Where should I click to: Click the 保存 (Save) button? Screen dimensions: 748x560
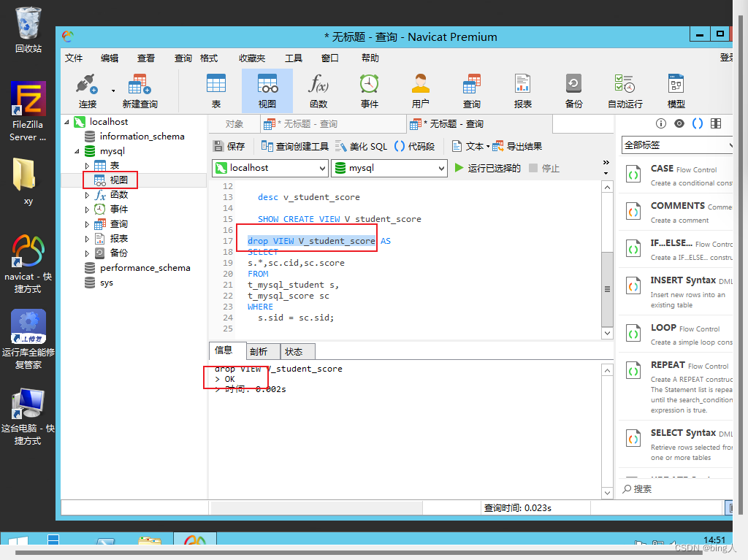click(229, 146)
